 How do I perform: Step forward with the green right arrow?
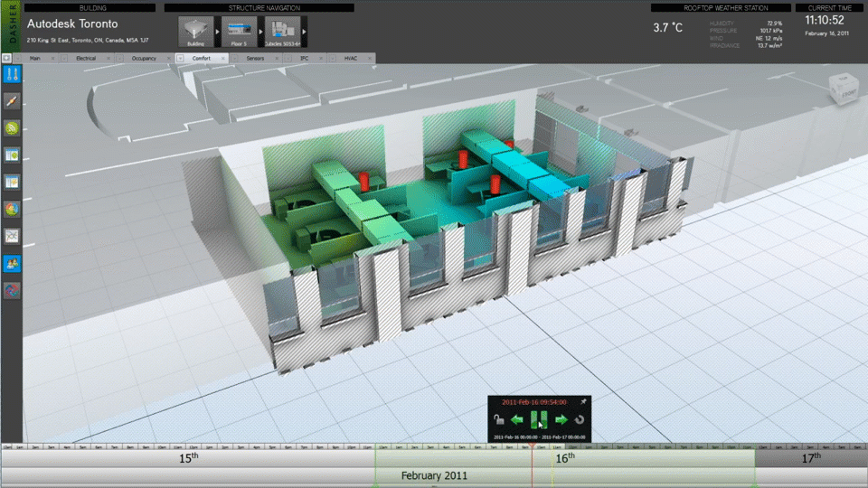561,419
